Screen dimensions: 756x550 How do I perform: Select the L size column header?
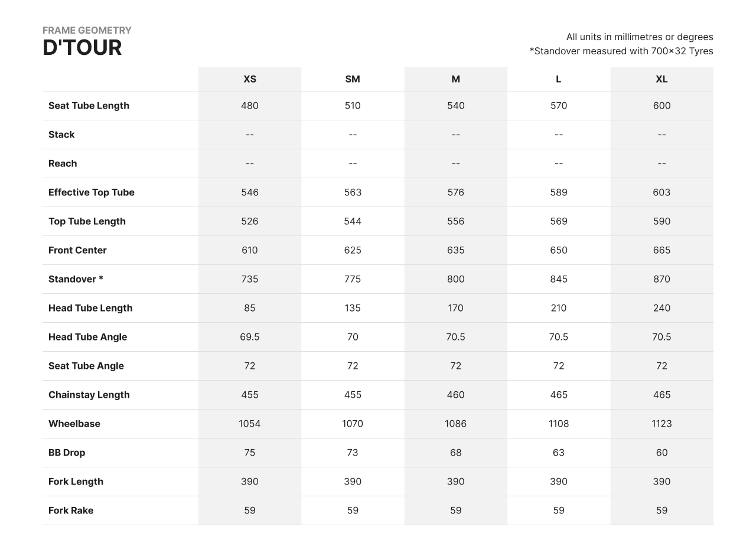(x=558, y=79)
